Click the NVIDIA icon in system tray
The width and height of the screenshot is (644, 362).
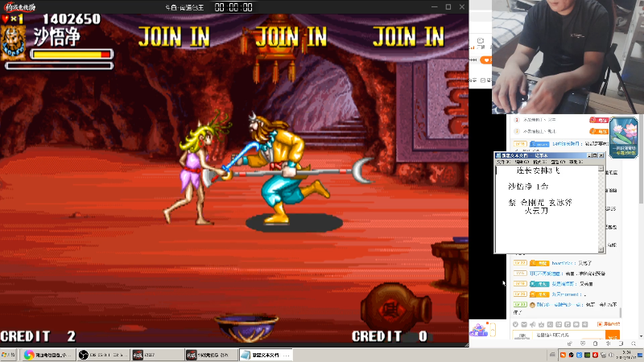click(x=588, y=355)
